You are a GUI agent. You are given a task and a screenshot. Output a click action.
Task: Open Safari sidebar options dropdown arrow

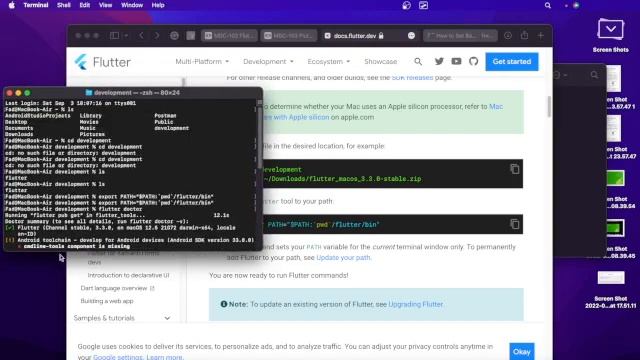click(126, 36)
